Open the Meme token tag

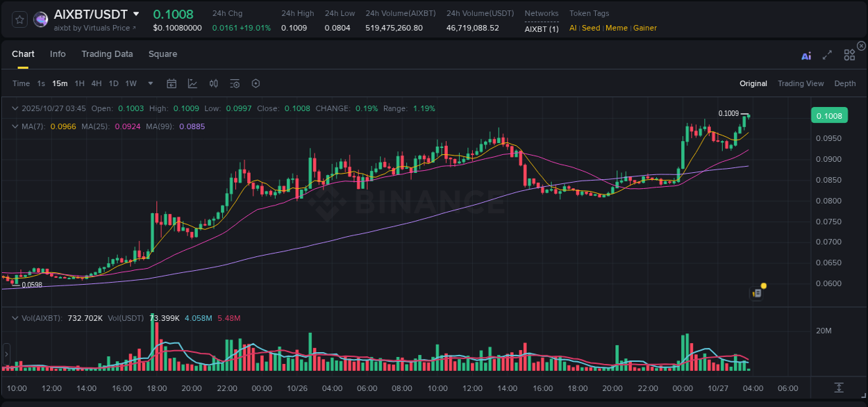tap(616, 28)
